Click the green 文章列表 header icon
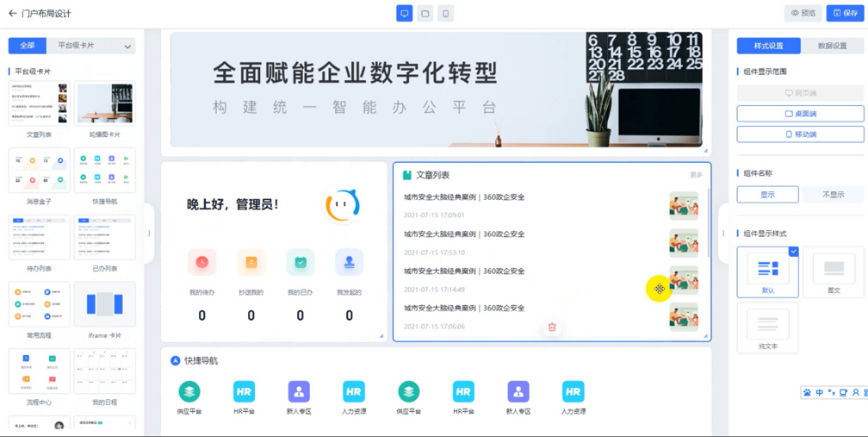 click(407, 175)
